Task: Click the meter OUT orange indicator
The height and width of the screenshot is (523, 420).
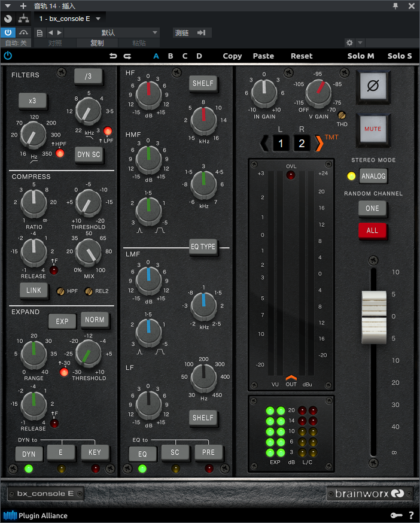Action: click(291, 378)
